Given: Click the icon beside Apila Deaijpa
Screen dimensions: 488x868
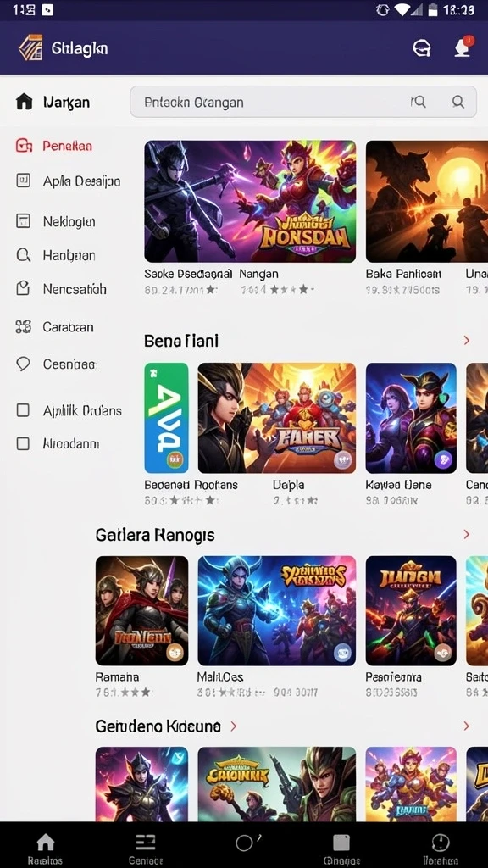Looking at the screenshot, I should pyautogui.click(x=23, y=181).
